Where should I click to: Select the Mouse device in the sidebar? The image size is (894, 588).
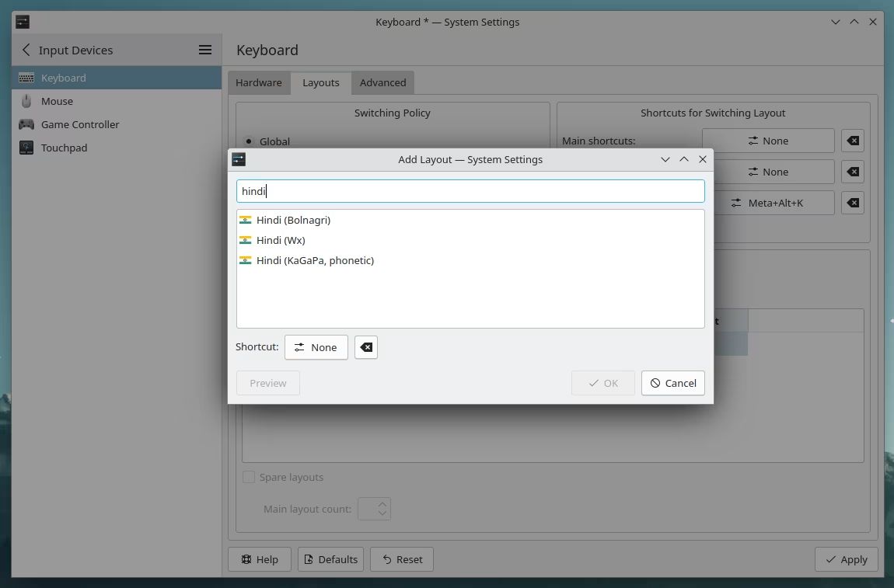pyautogui.click(x=57, y=101)
